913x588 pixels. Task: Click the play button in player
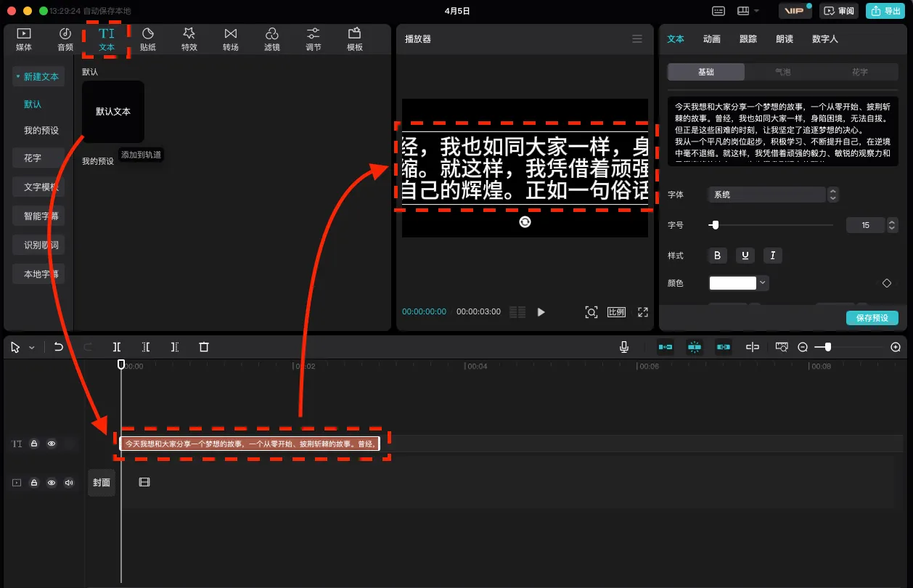point(541,312)
